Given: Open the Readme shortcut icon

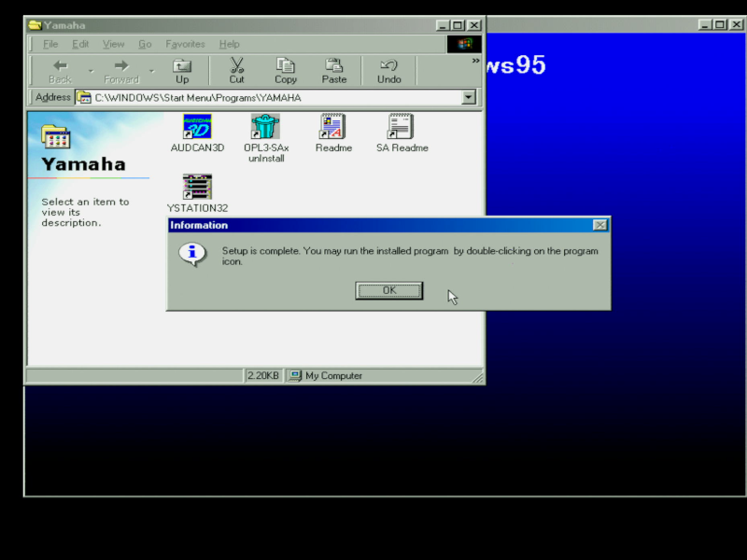Looking at the screenshot, I should (x=333, y=127).
